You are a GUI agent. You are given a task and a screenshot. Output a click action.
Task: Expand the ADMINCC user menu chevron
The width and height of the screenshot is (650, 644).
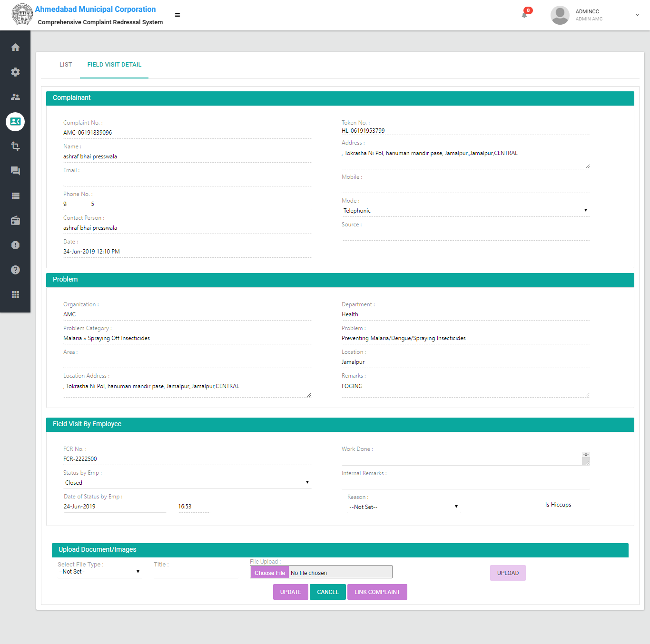[637, 15]
